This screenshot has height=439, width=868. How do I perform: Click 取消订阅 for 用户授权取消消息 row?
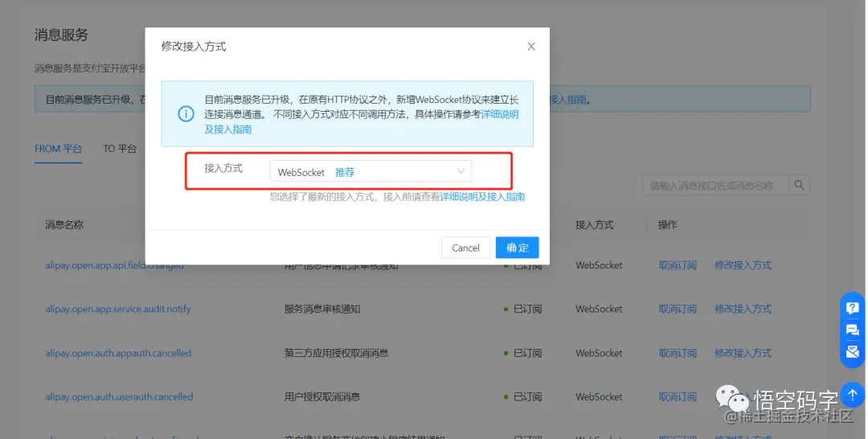[x=678, y=397]
